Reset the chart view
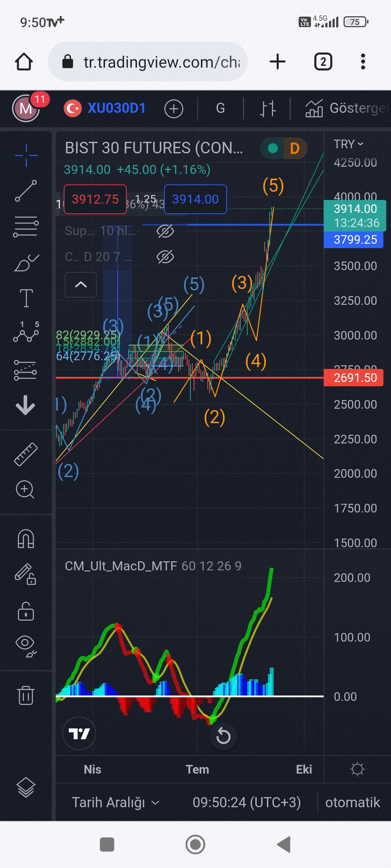This screenshot has height=868, width=391. (223, 736)
